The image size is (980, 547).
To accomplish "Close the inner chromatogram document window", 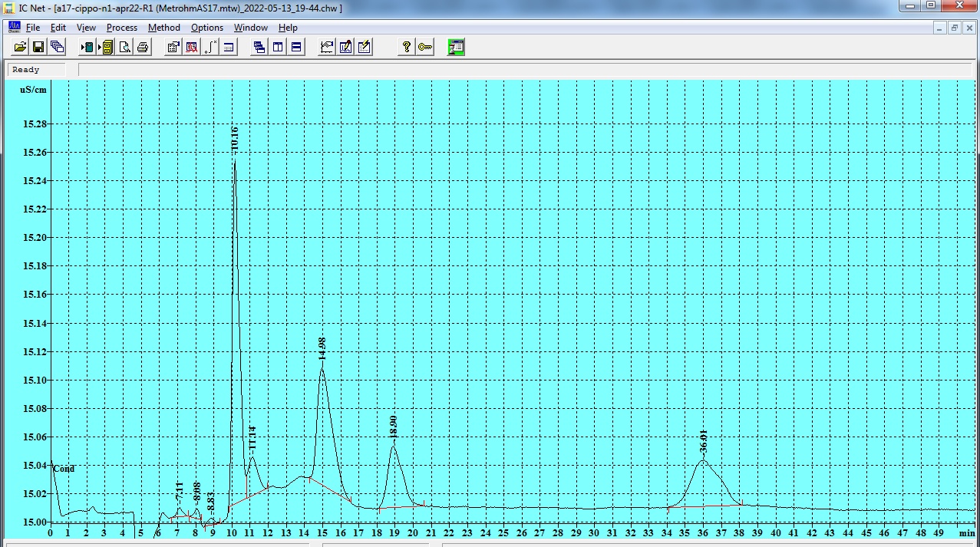I will pos(969,28).
